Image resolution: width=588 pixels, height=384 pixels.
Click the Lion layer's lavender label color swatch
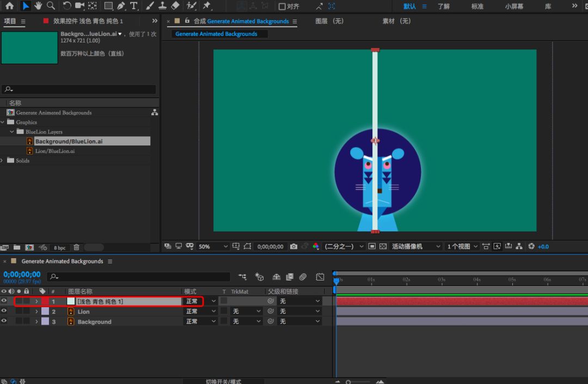coord(45,312)
